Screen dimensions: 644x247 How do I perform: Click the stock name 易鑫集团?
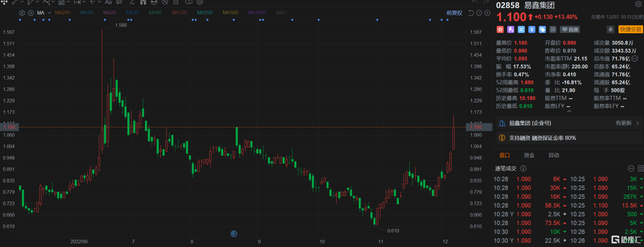539,5
